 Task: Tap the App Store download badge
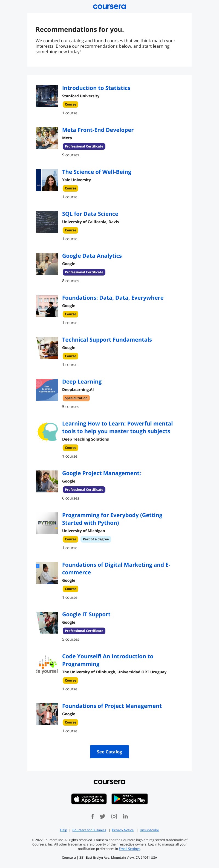click(x=89, y=799)
